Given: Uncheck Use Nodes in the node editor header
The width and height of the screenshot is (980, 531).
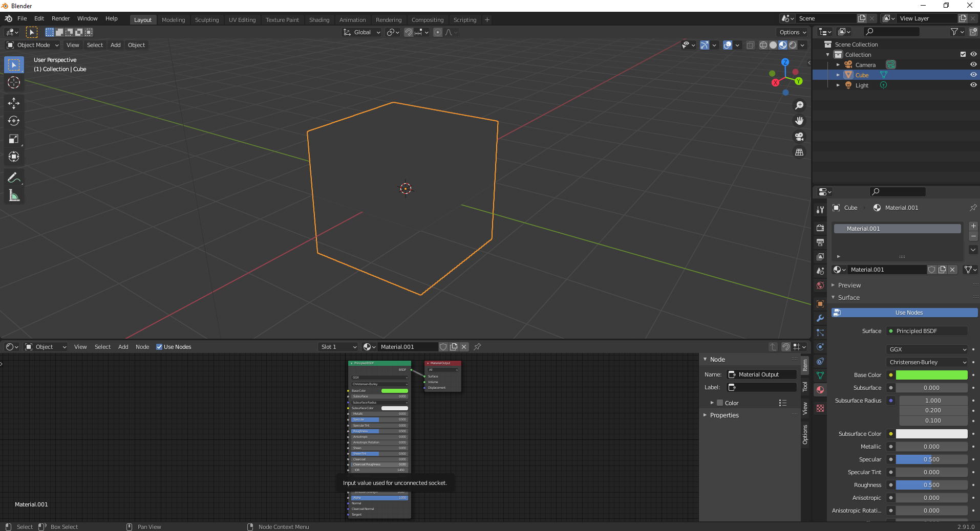Looking at the screenshot, I should pyautogui.click(x=159, y=347).
